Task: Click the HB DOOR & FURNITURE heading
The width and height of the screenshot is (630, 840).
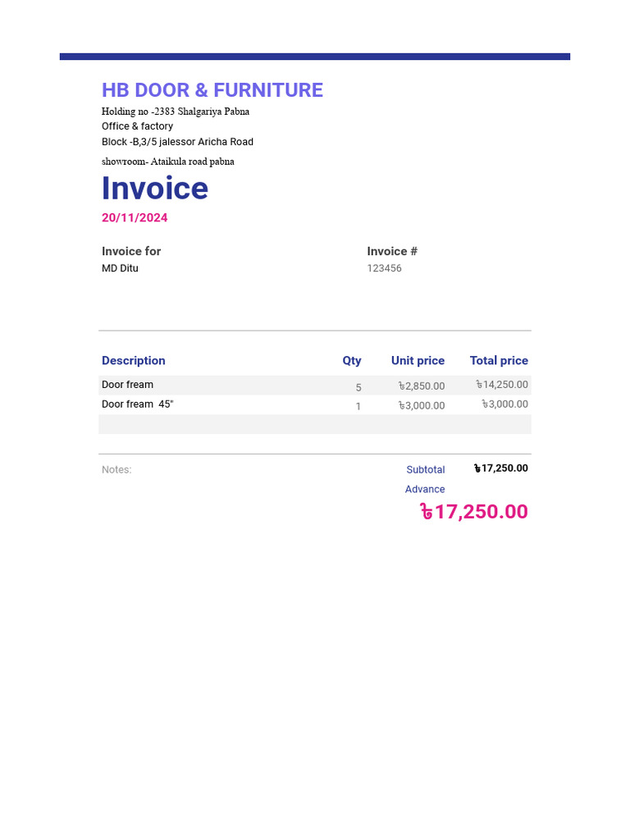Action: pyautogui.click(x=212, y=90)
